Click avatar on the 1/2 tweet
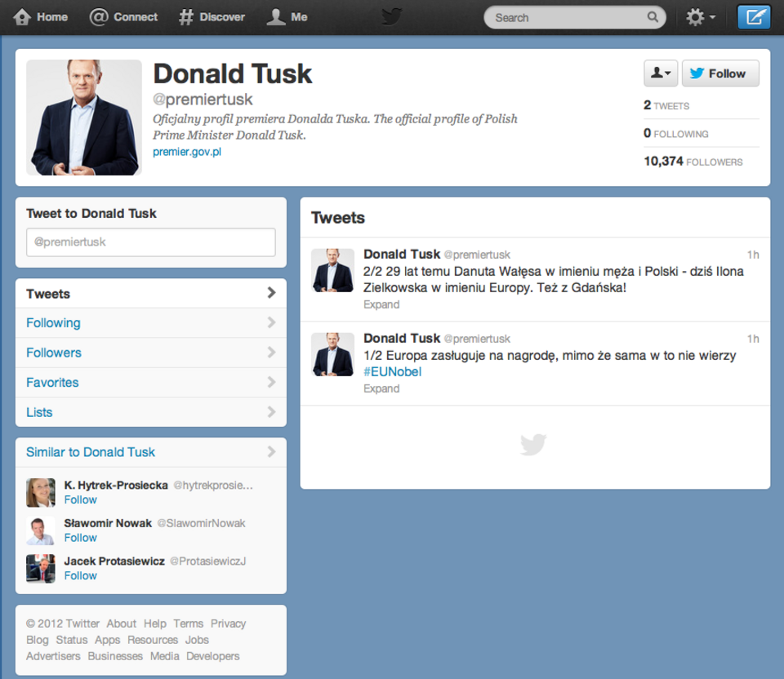 pos(332,354)
